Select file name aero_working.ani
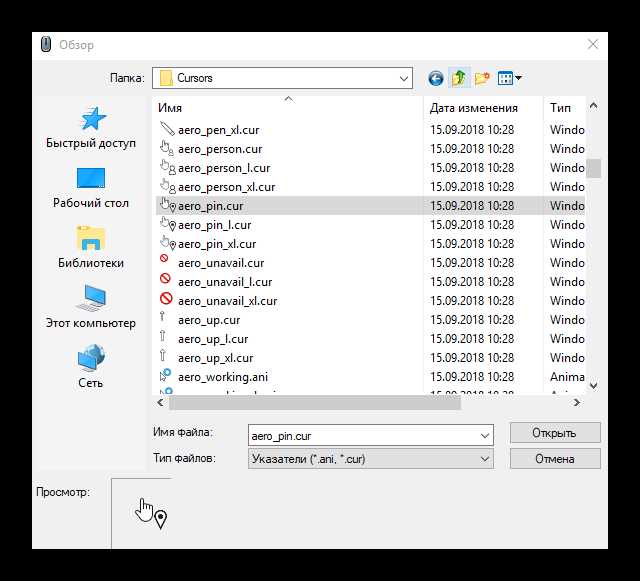Screen dimensions: 640x581 pyautogui.click(x=223, y=377)
